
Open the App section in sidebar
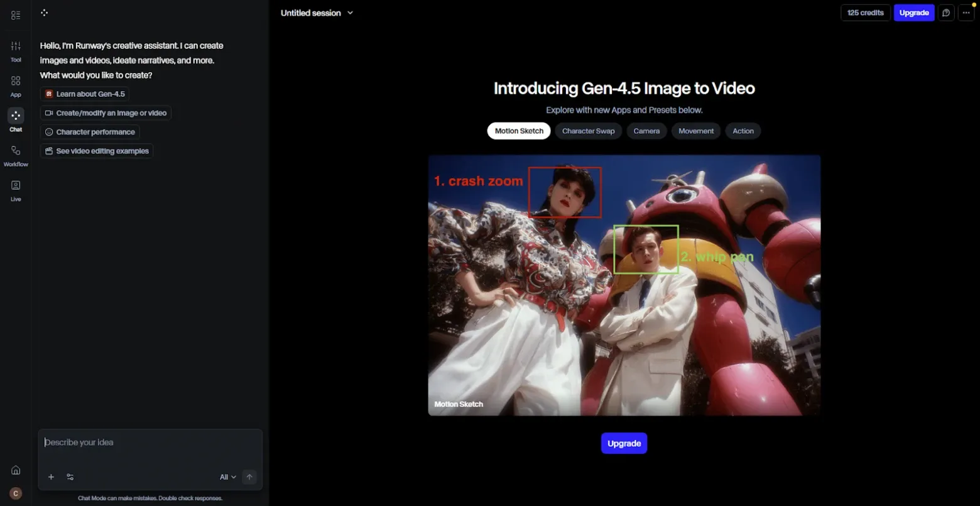[x=16, y=86]
